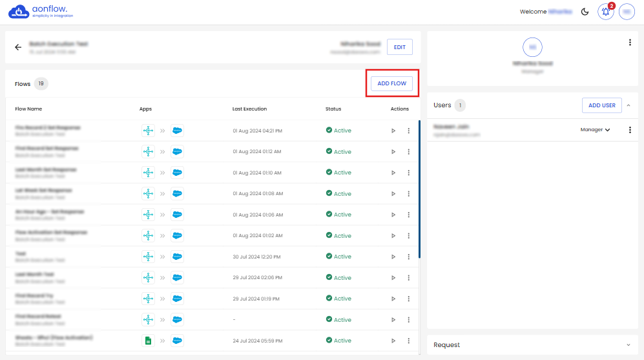
Task: Open the Manager role dropdown
Action: coord(595,130)
